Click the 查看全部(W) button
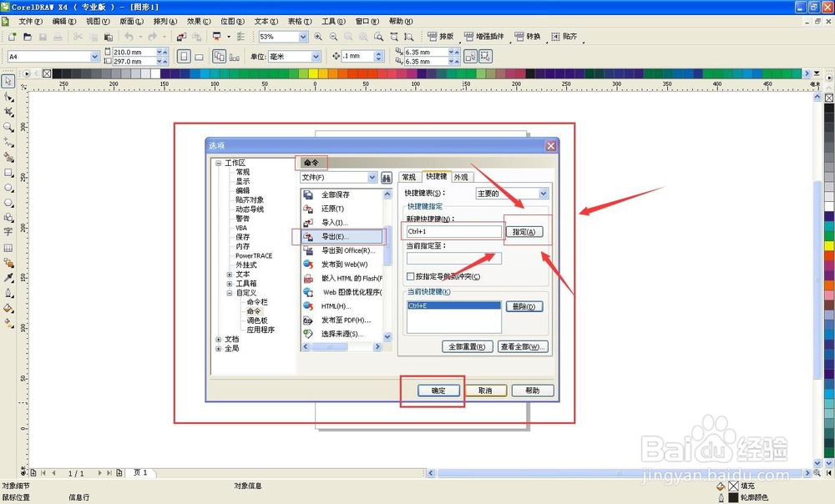This screenshot has width=835, height=504. pyautogui.click(x=523, y=346)
